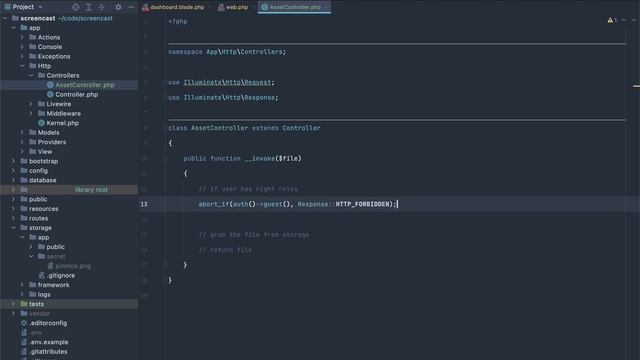Expand the routes folder

(14, 218)
